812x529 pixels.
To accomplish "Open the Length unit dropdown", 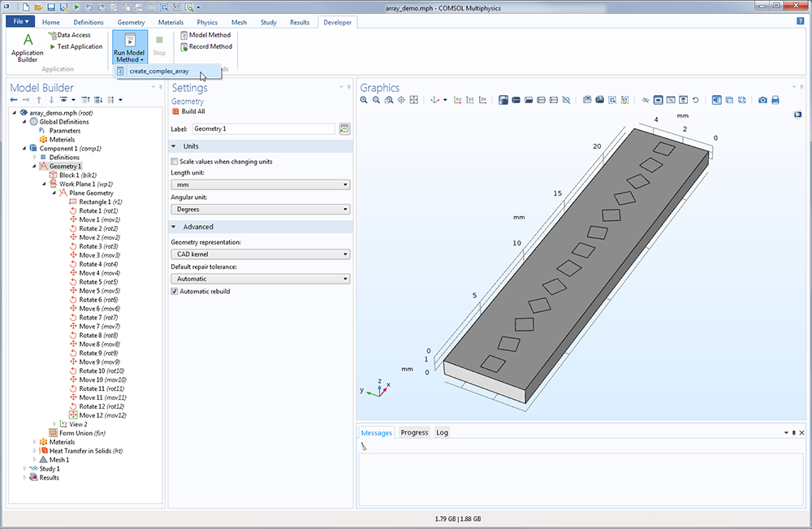I will (260, 184).
